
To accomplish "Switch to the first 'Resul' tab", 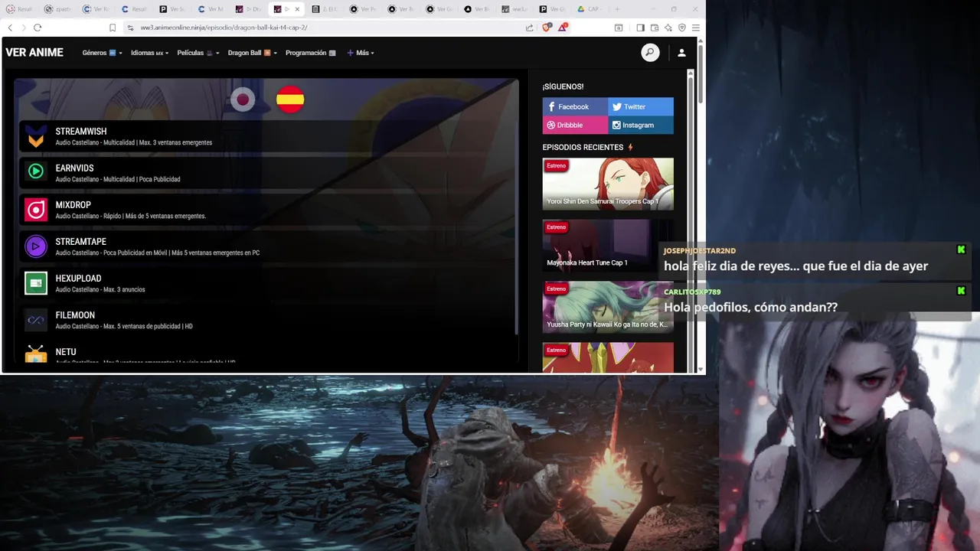I will pos(19,9).
